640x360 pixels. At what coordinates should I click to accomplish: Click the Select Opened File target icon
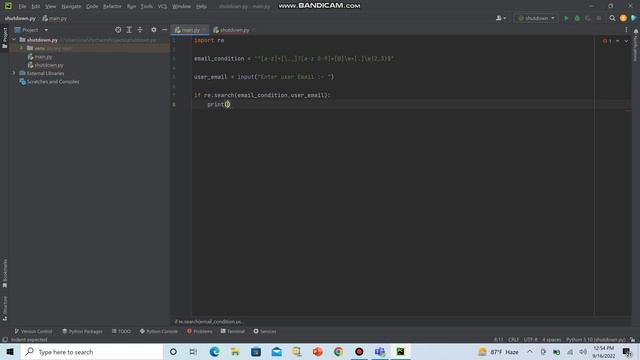pos(118,30)
